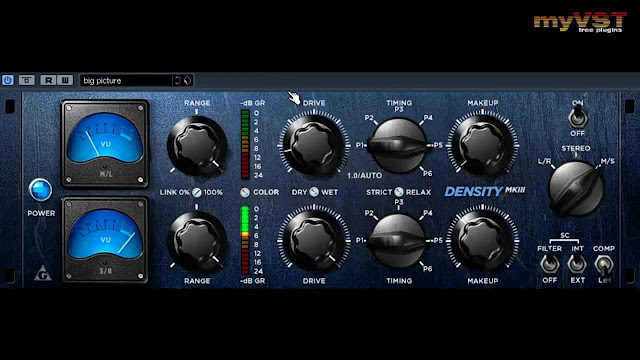Click the lower MAKEUP knob
The height and width of the screenshot is (360, 640).
point(483,241)
